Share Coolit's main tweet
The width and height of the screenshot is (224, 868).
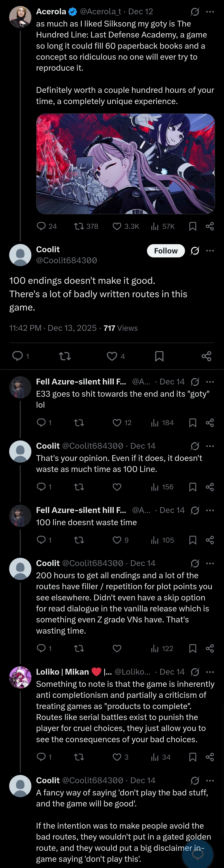pos(206,356)
